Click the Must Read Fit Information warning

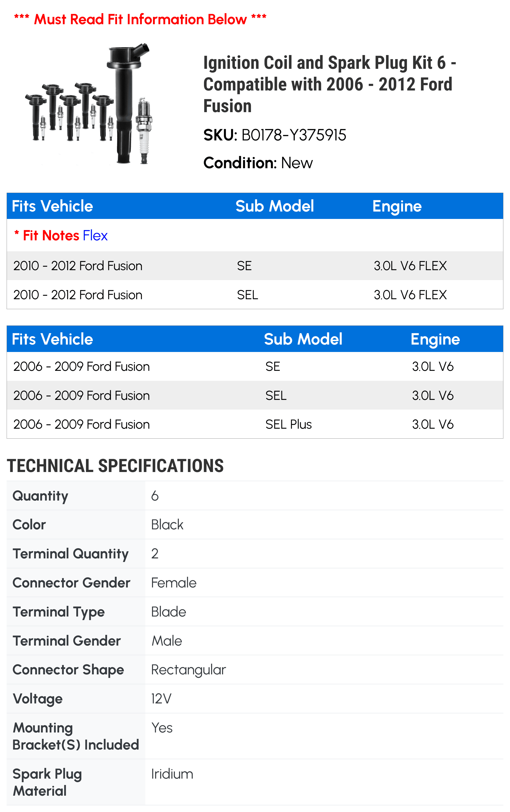[x=140, y=19]
